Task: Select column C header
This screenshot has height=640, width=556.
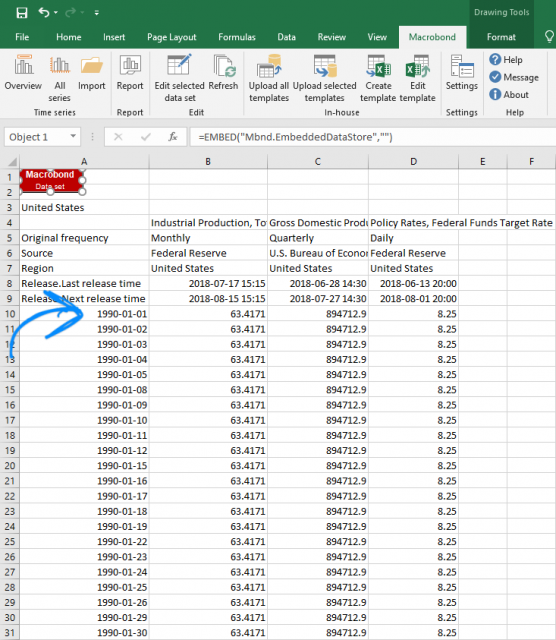Action: point(318,162)
